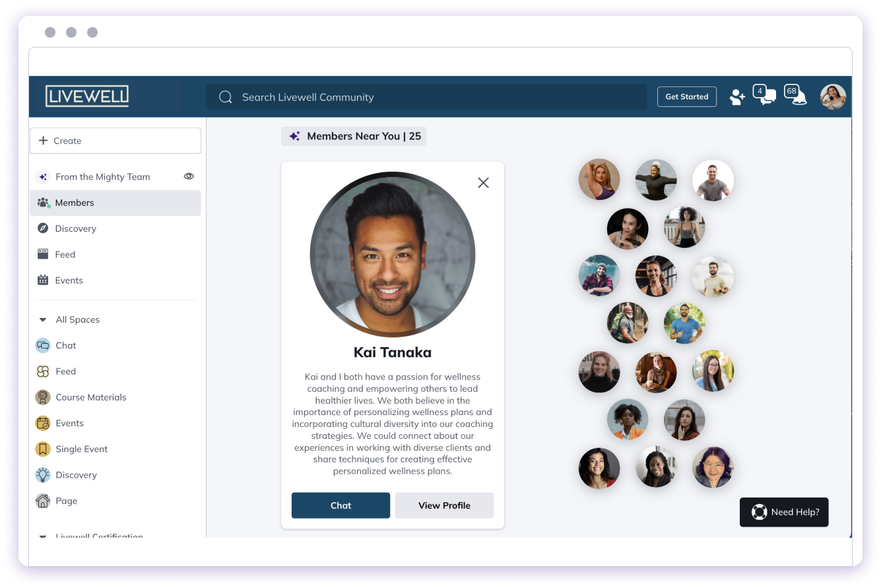
Task: Collapse the All Spaces section
Action: tap(42, 319)
